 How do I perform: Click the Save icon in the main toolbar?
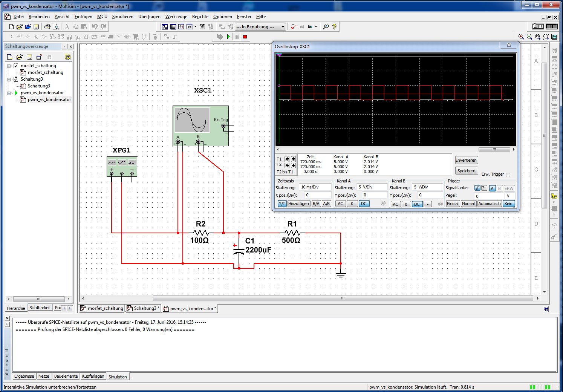pyautogui.click(x=36, y=26)
